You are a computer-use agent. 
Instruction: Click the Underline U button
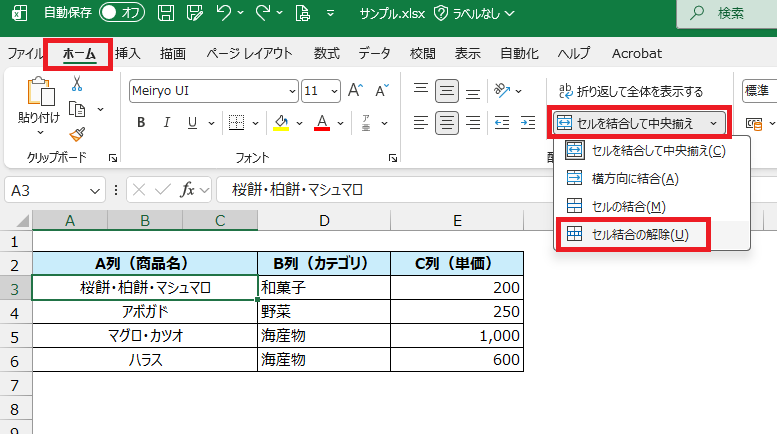tap(192, 123)
